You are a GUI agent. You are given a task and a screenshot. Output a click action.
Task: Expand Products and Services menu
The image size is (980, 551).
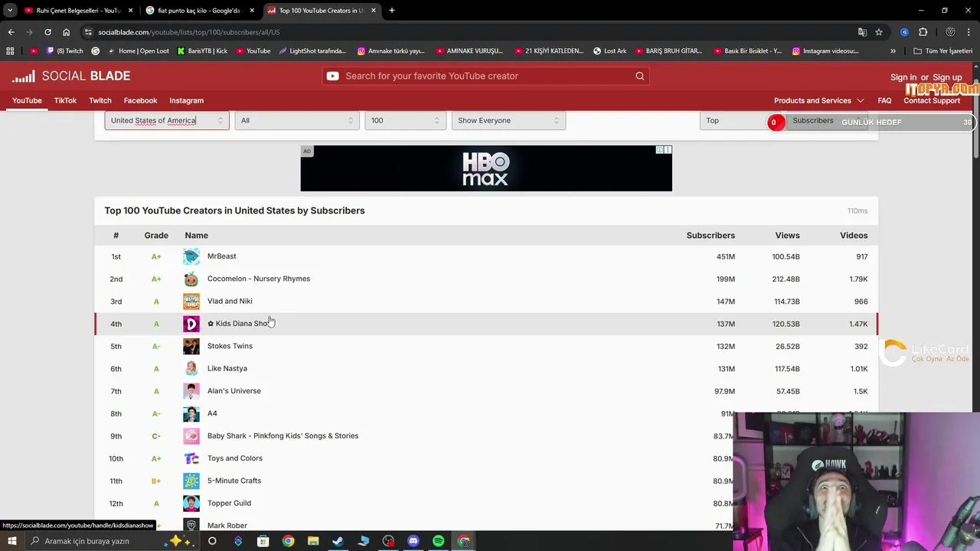(818, 100)
